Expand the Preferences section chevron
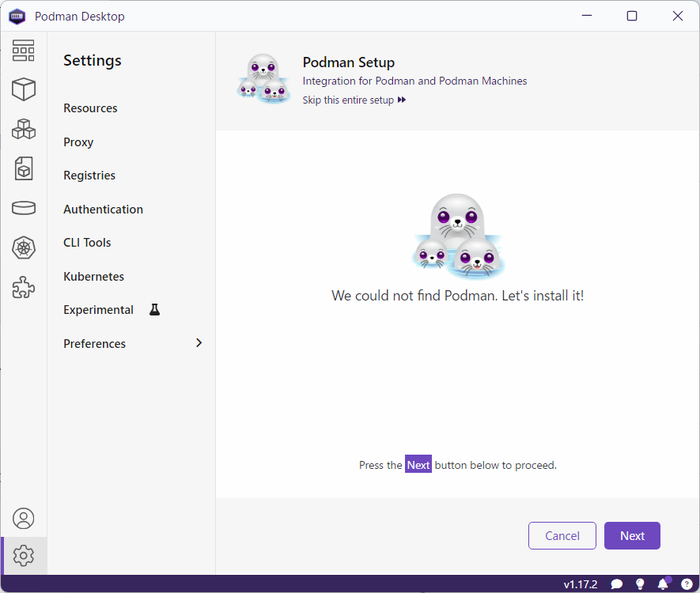The height and width of the screenshot is (593, 700). point(199,343)
